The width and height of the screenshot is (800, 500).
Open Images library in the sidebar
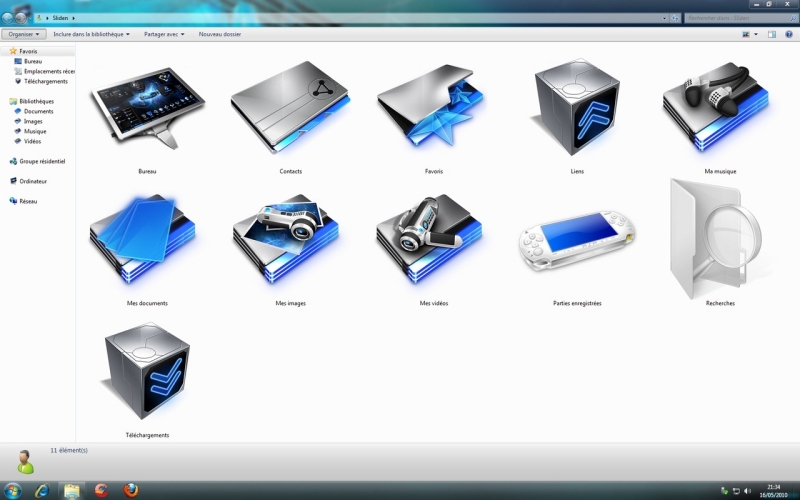tap(33, 121)
